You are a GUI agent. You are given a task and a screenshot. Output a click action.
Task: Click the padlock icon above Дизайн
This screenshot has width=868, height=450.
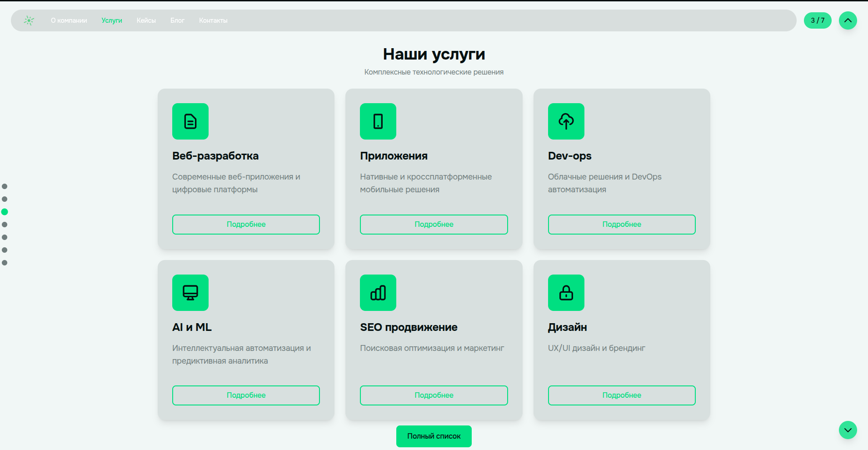tap(566, 293)
